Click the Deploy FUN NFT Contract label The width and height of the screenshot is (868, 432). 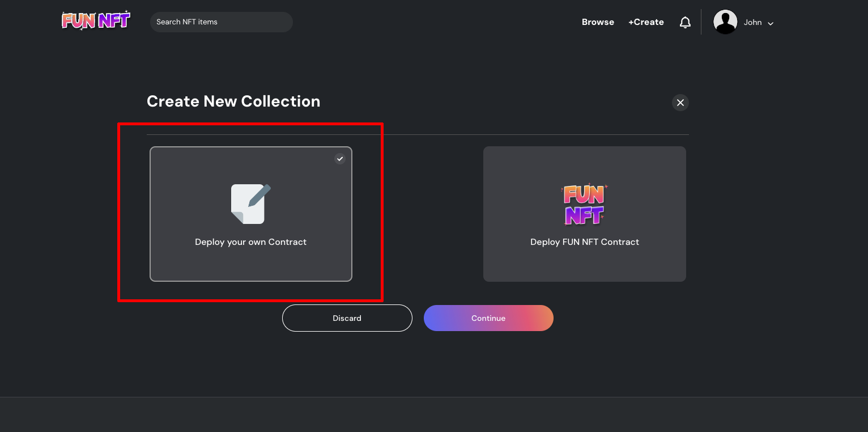[585, 242]
